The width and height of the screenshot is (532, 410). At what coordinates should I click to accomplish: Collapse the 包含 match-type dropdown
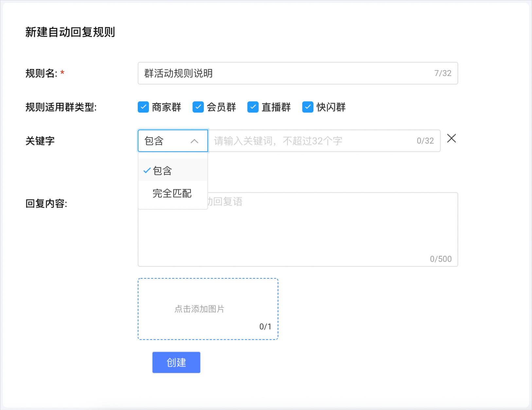[173, 141]
